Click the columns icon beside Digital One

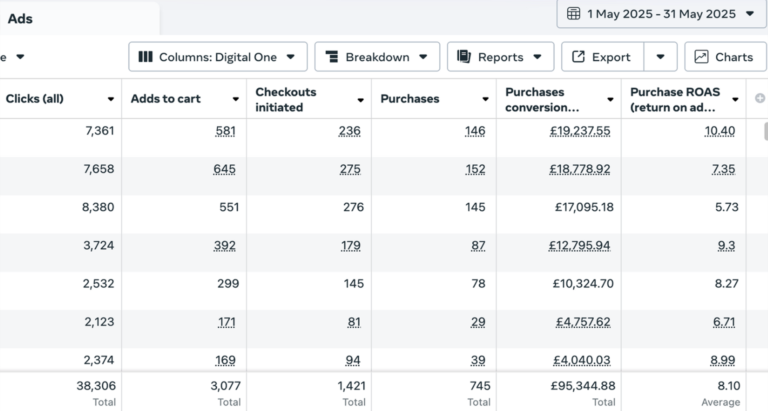point(145,57)
